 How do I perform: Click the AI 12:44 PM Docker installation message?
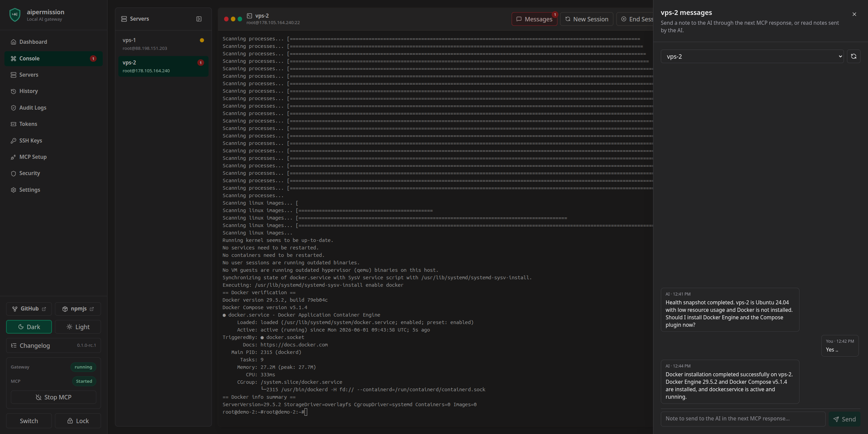tap(730, 382)
